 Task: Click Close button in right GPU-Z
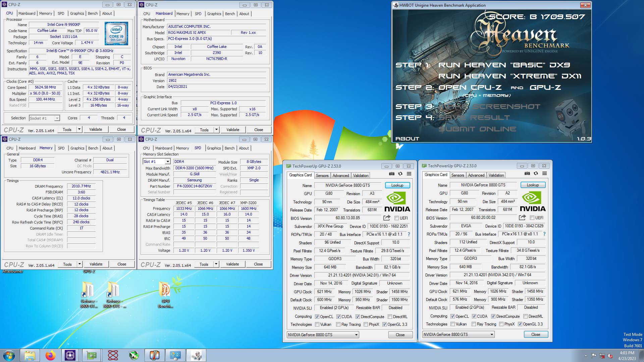(x=536, y=335)
